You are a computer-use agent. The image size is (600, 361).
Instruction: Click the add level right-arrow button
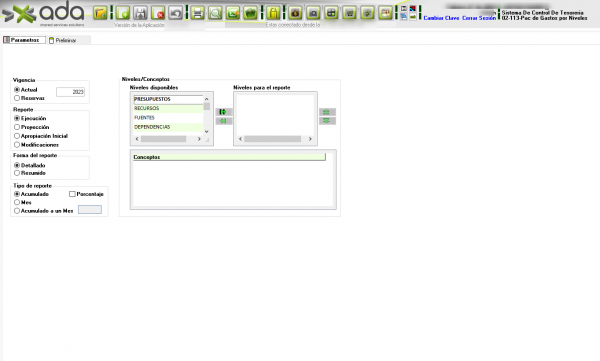coord(223,112)
